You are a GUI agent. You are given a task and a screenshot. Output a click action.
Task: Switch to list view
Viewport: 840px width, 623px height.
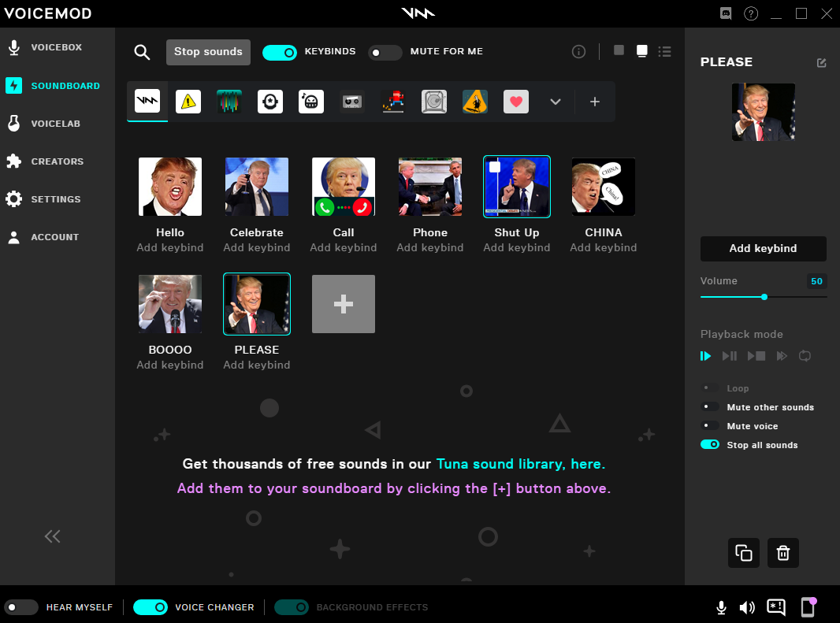665,51
